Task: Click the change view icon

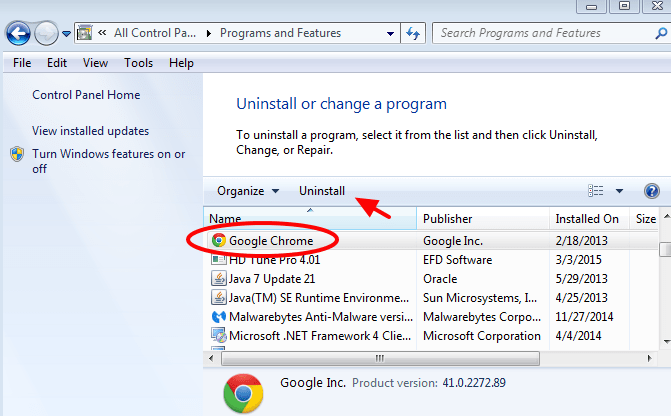Action: tap(596, 191)
